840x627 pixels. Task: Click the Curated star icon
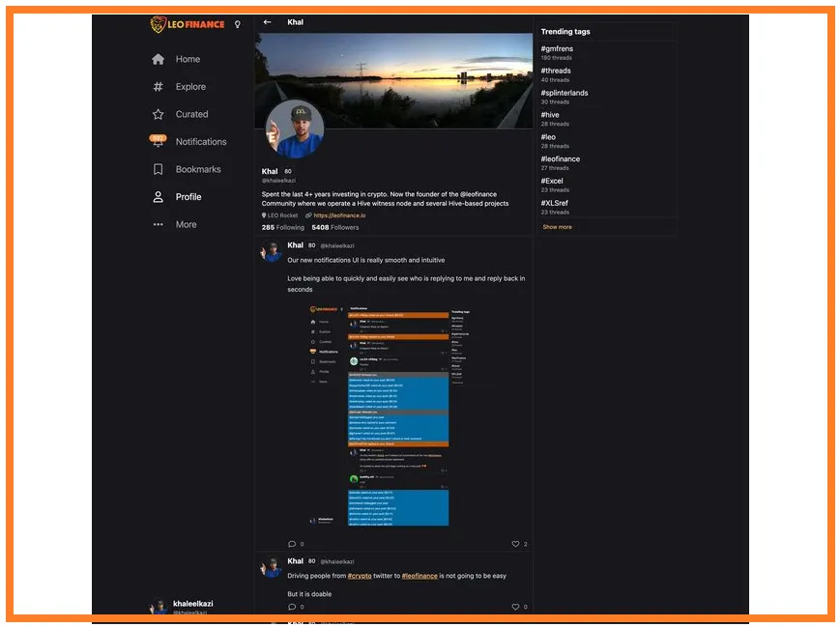(x=158, y=114)
